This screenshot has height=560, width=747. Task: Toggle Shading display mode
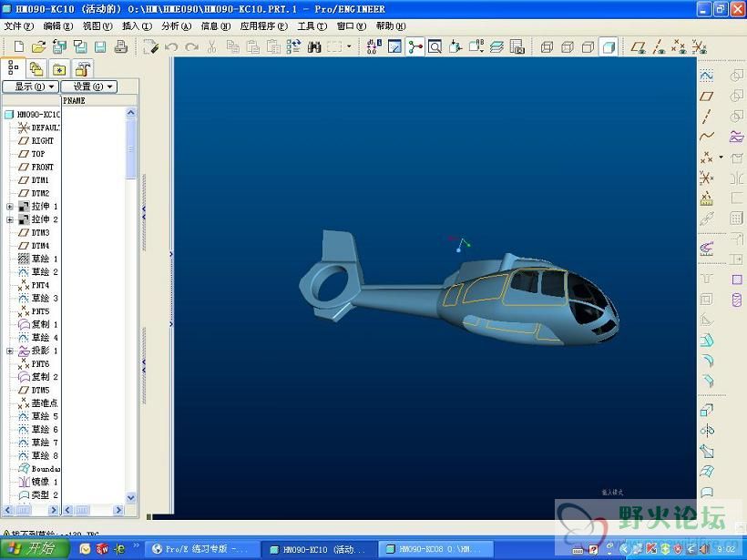609,46
